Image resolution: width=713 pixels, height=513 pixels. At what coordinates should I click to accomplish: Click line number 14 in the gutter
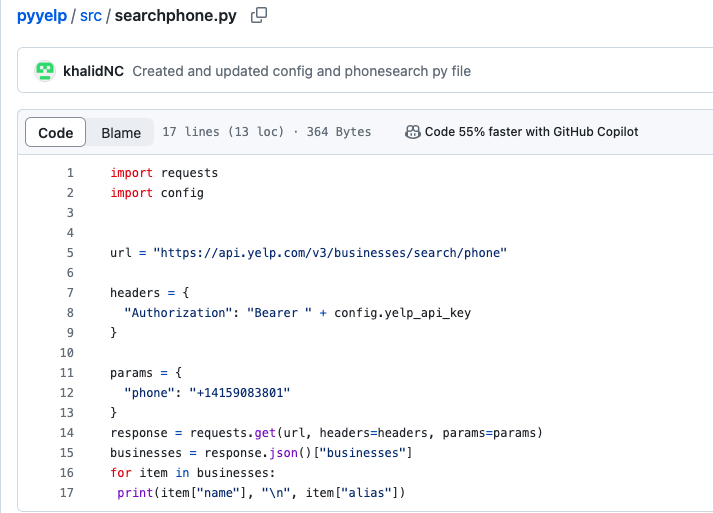(x=67, y=433)
